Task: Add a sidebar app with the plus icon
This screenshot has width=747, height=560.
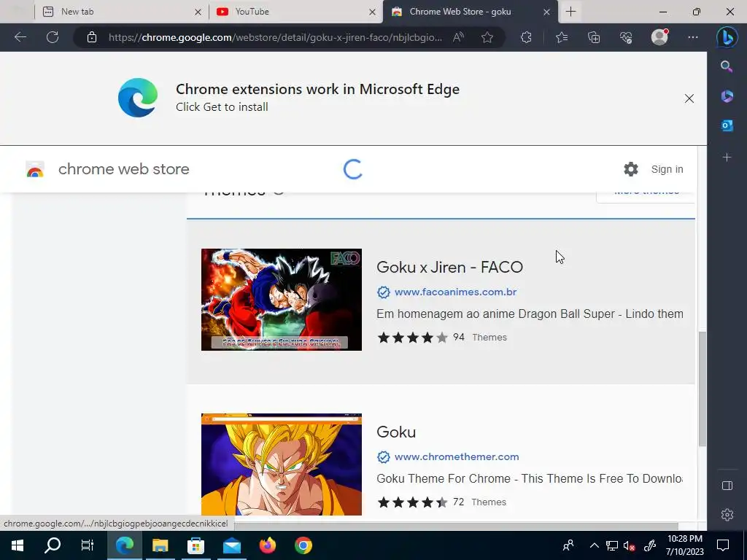Action: click(x=727, y=157)
